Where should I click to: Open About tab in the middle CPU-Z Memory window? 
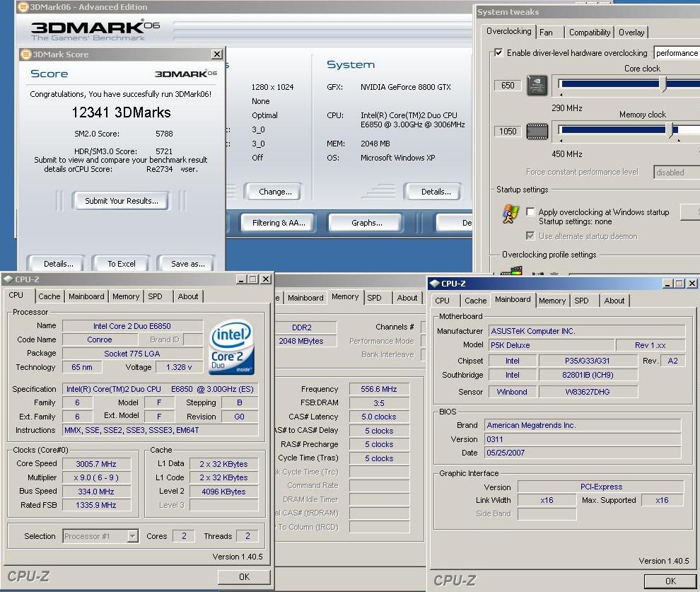point(407,298)
